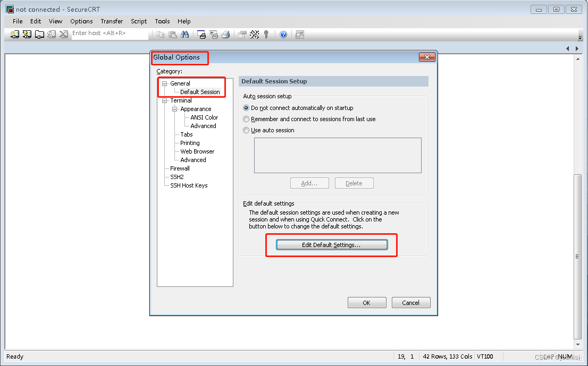The width and height of the screenshot is (588, 366).
Task: Click the SecureCRT title bar app icon
Action: click(x=10, y=9)
